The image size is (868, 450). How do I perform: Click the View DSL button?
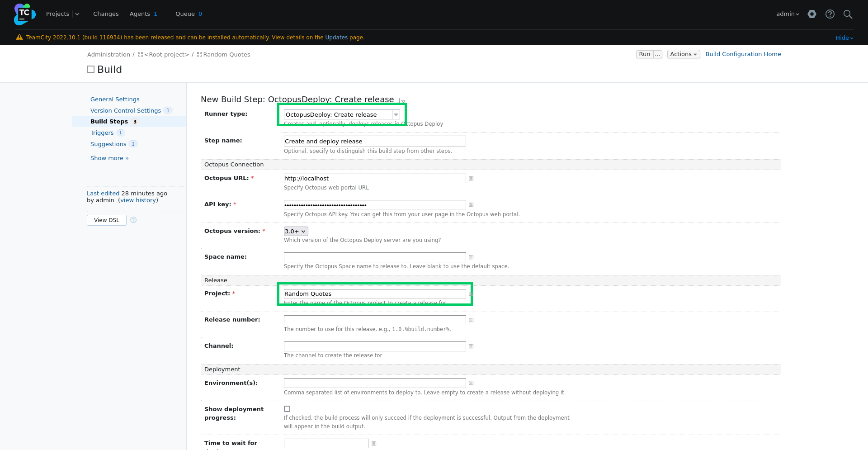click(x=107, y=220)
